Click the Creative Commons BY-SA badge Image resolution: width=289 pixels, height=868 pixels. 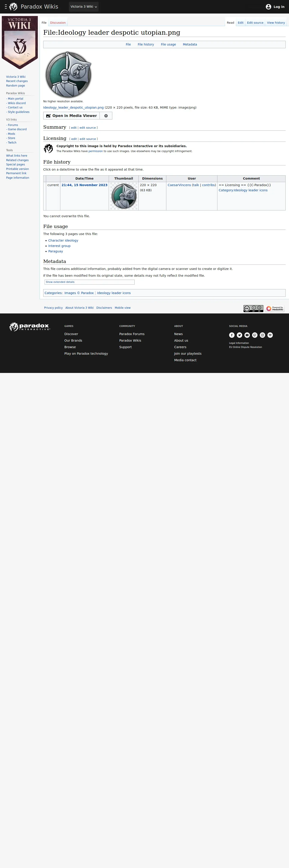(253, 309)
